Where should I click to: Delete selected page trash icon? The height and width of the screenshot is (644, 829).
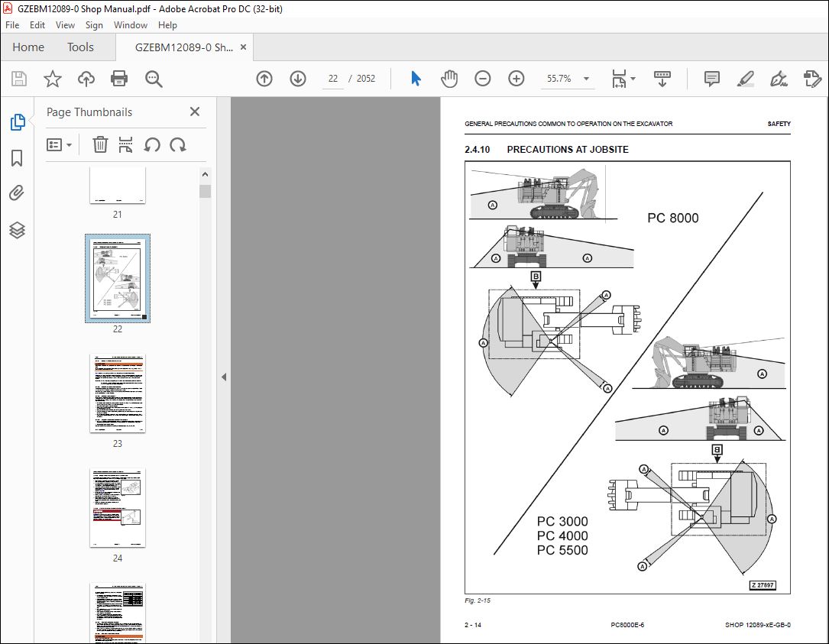[x=100, y=144]
